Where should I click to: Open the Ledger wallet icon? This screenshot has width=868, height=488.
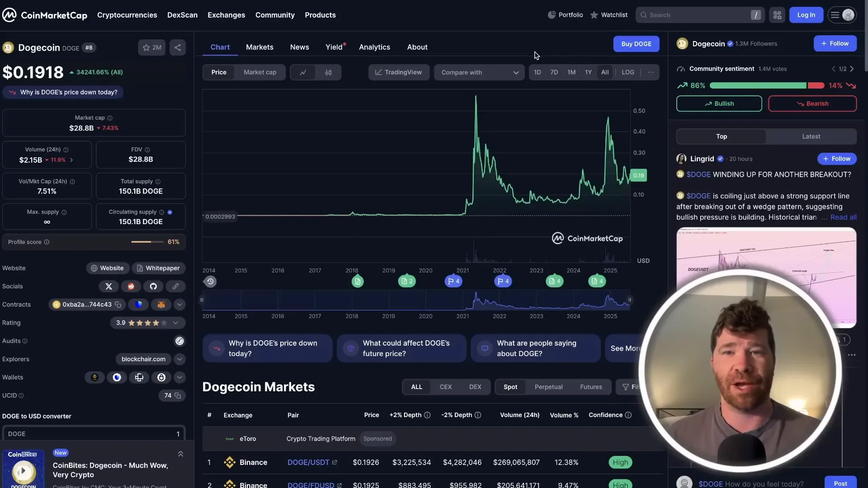tap(139, 377)
